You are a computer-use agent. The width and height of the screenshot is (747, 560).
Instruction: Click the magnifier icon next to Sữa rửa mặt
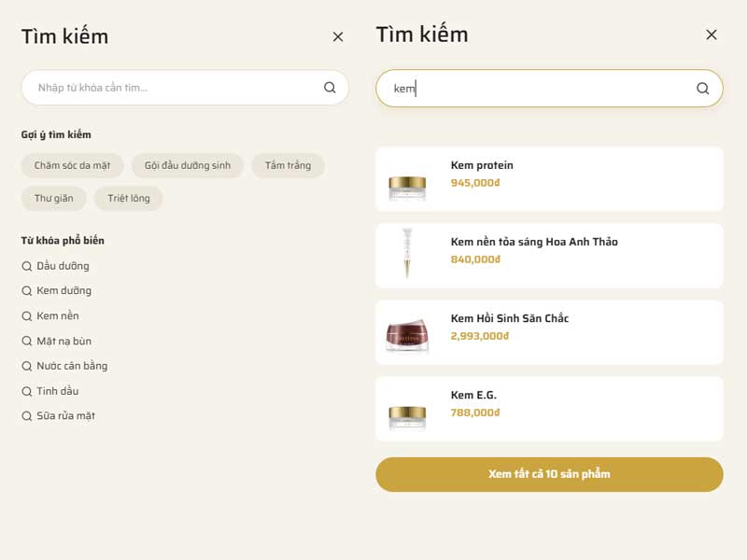click(27, 415)
